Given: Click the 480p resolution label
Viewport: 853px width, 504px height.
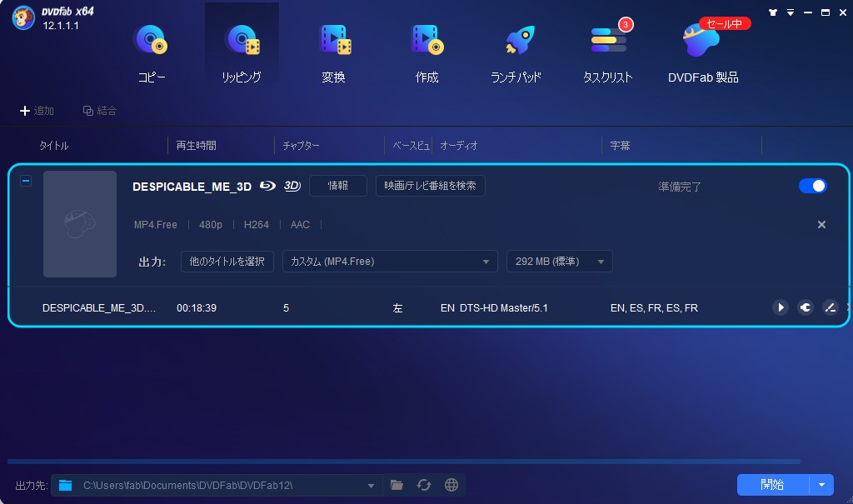Looking at the screenshot, I should 211,224.
